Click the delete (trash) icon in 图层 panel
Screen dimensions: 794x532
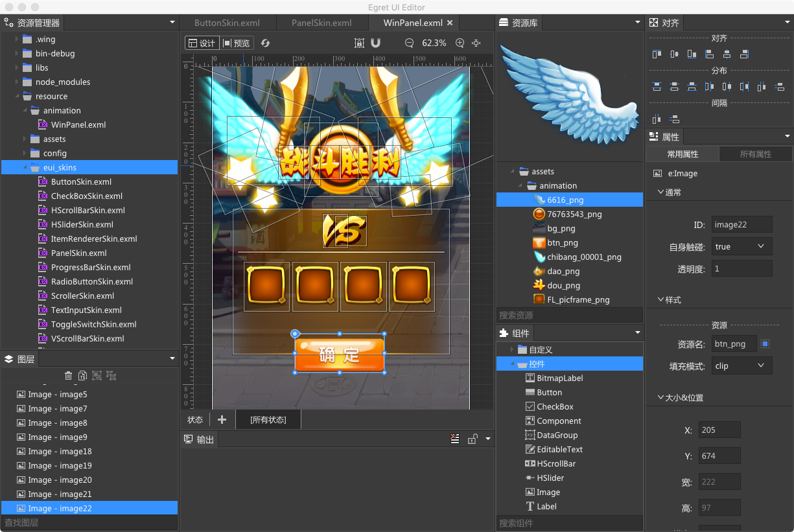[x=69, y=376]
